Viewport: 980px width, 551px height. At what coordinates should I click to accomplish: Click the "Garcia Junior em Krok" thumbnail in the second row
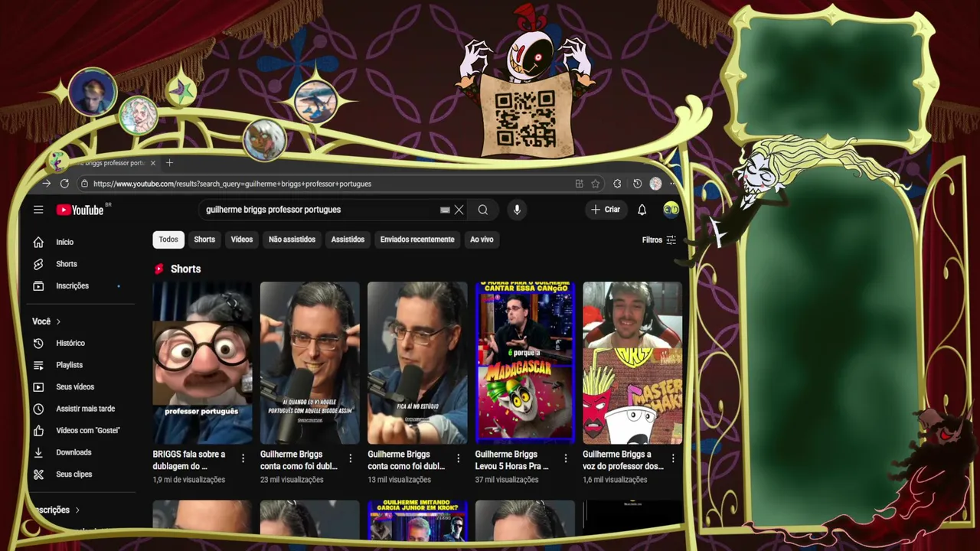[x=417, y=519]
